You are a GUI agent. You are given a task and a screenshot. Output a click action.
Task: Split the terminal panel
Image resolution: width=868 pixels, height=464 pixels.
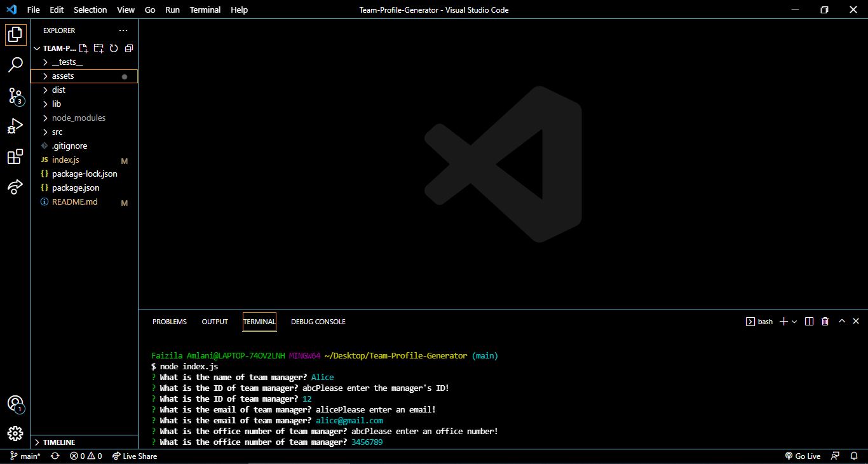[809, 322]
